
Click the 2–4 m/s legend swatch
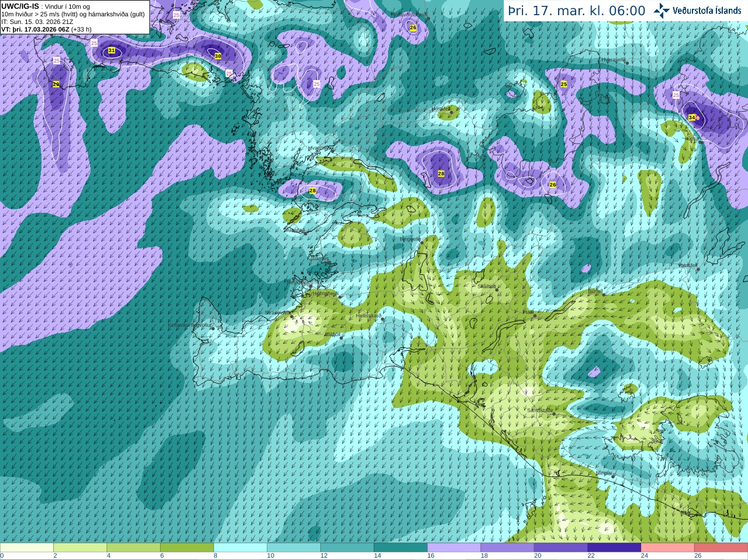coord(80,547)
